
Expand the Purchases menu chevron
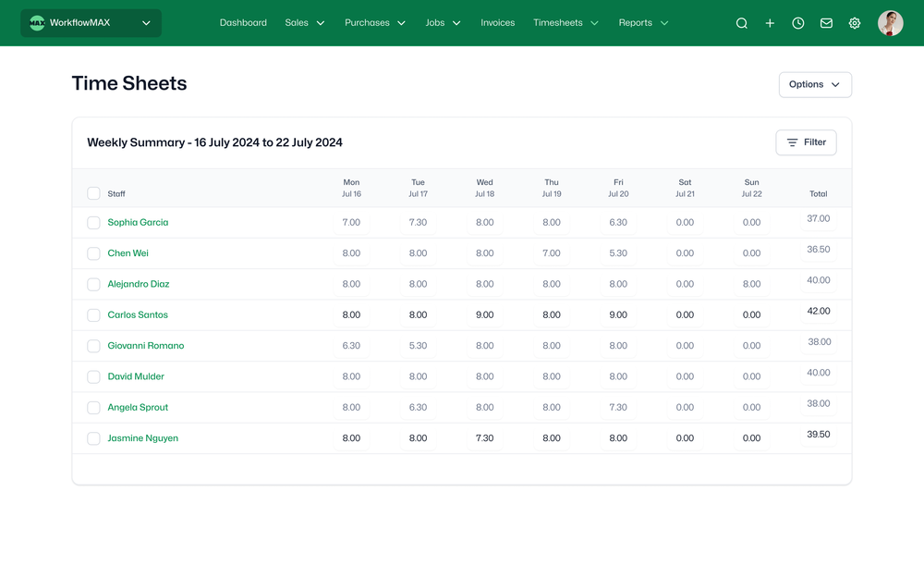[x=401, y=23]
